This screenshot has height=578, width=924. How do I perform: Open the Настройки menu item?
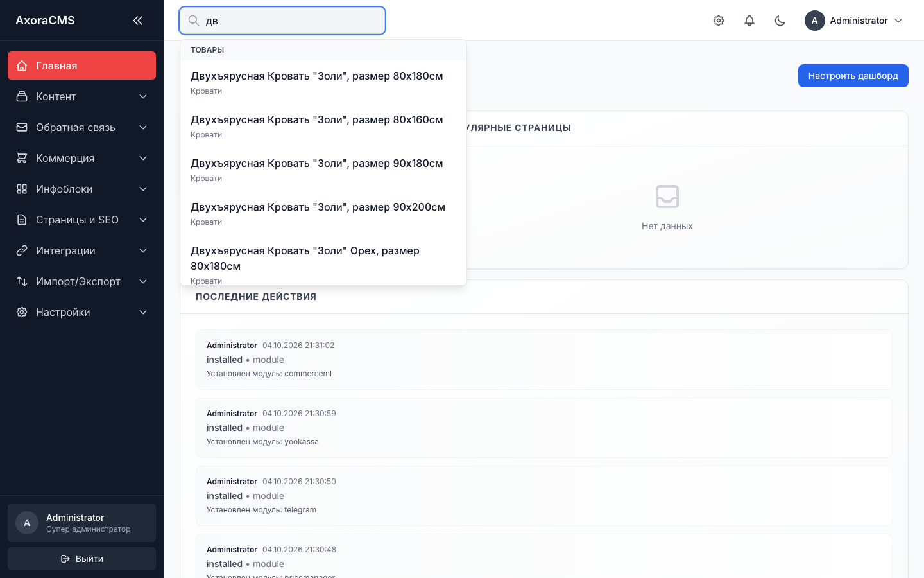[81, 312]
